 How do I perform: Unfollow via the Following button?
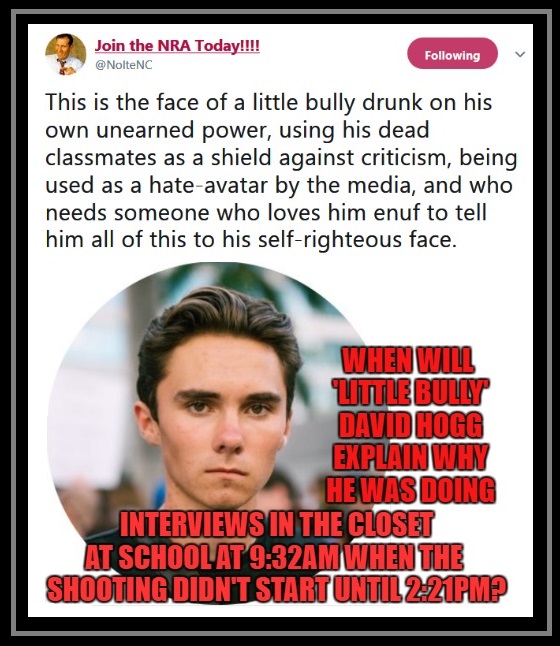click(x=452, y=54)
